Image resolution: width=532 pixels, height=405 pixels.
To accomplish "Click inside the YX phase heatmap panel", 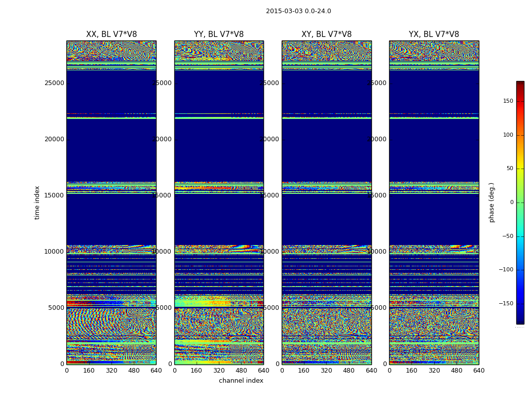I will tap(434, 202).
